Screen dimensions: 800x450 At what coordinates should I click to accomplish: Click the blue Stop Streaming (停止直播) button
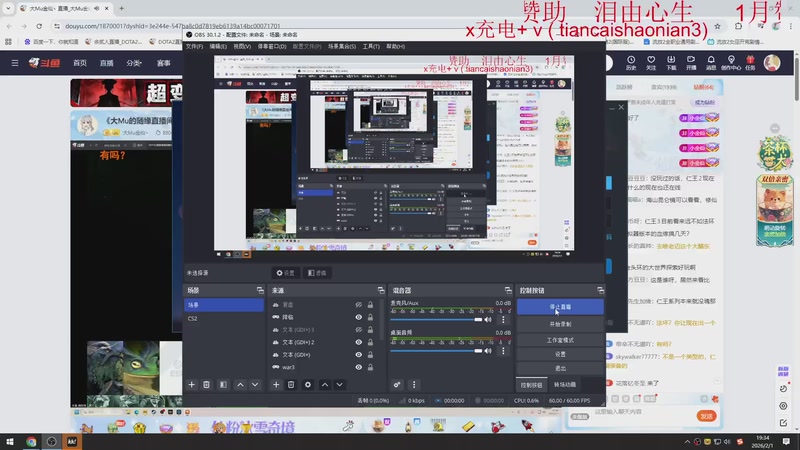560,307
